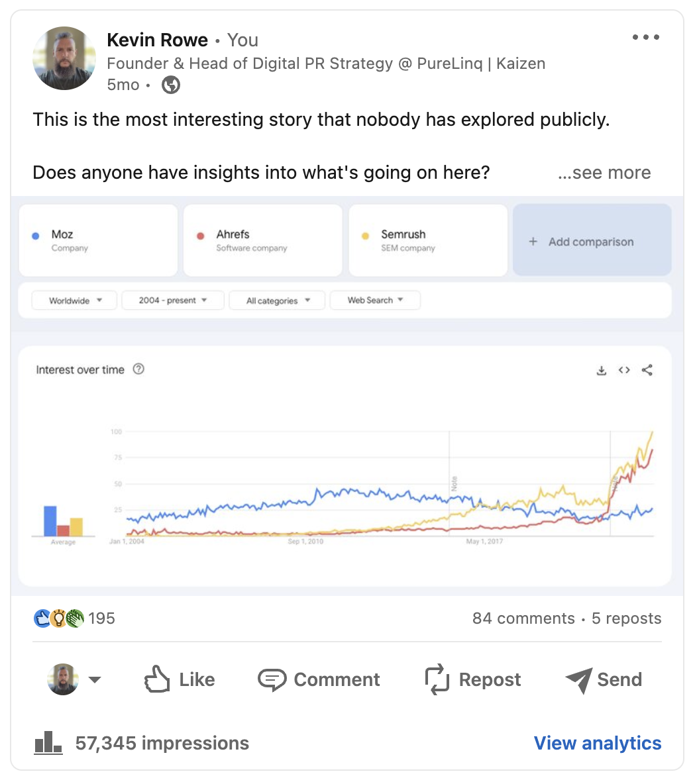
Task: Expand the All categories dropdown
Action: pyautogui.click(x=276, y=300)
